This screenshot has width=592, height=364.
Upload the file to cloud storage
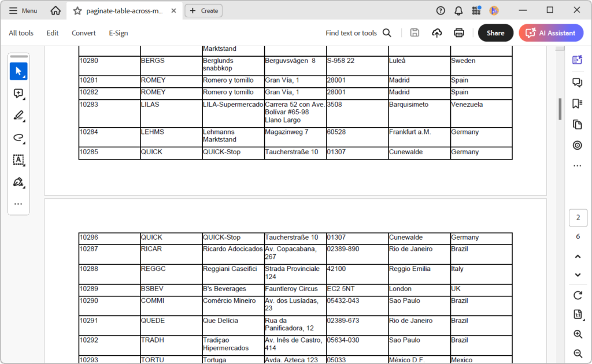tap(436, 33)
